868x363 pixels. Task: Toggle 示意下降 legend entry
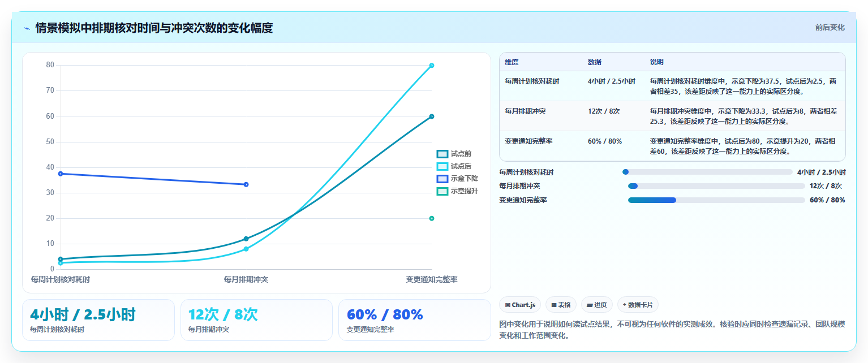(457, 179)
